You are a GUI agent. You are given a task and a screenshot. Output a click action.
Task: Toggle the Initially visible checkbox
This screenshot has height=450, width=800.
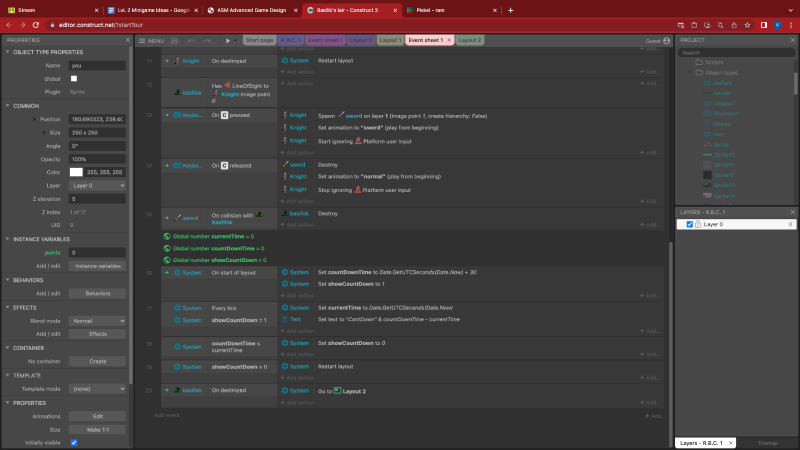[x=74, y=441]
